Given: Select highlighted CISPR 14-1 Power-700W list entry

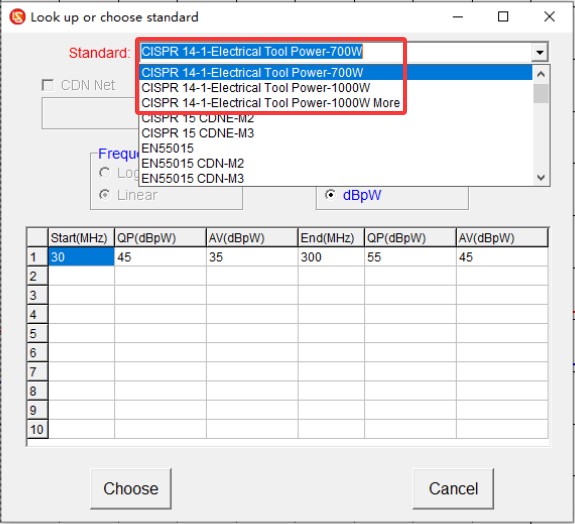Looking at the screenshot, I should pyautogui.click(x=252, y=73).
